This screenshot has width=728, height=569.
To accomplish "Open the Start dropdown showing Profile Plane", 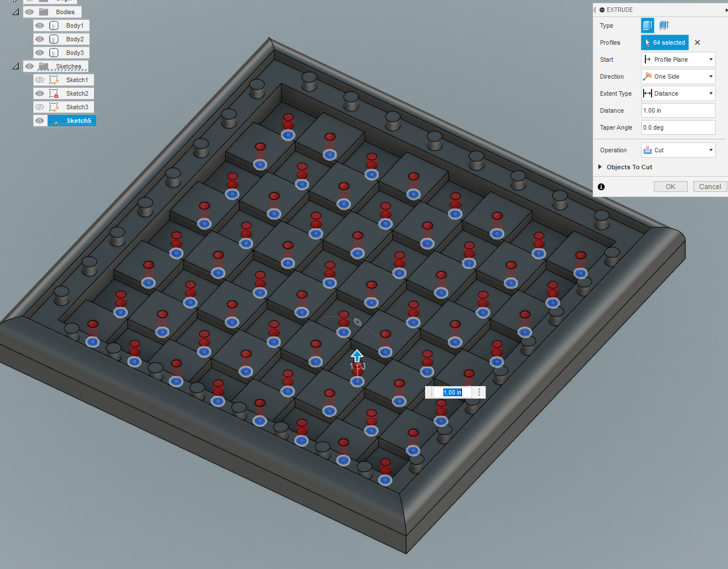I will [x=678, y=59].
